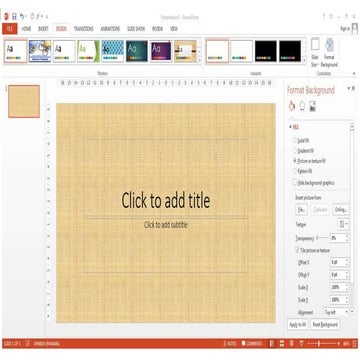360x360 pixels.
Task: Open the Alignment Top left dropdown
Action: tap(336, 312)
